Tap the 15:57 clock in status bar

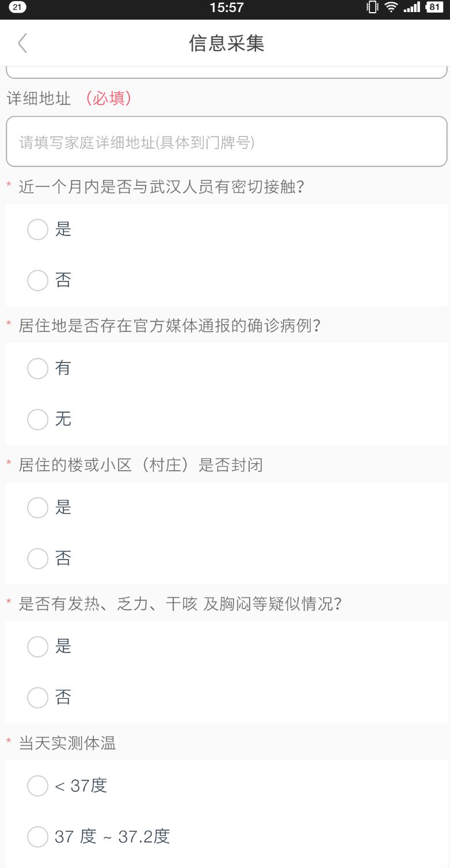(226, 7)
